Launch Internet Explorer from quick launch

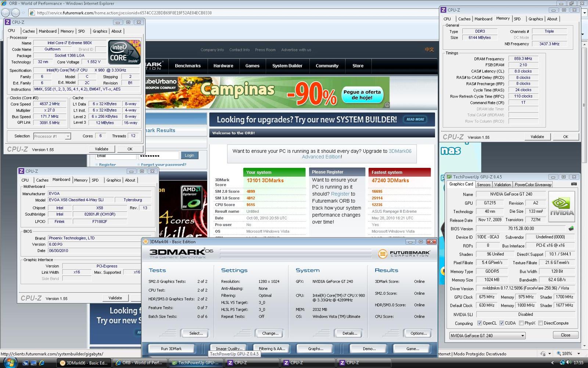[x=42, y=363]
